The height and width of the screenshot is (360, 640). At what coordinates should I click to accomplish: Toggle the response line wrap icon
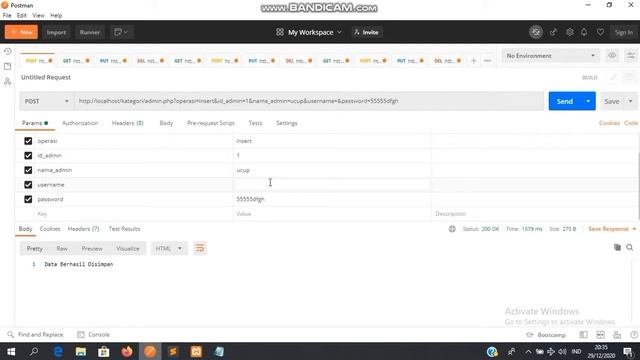pyautogui.click(x=200, y=248)
